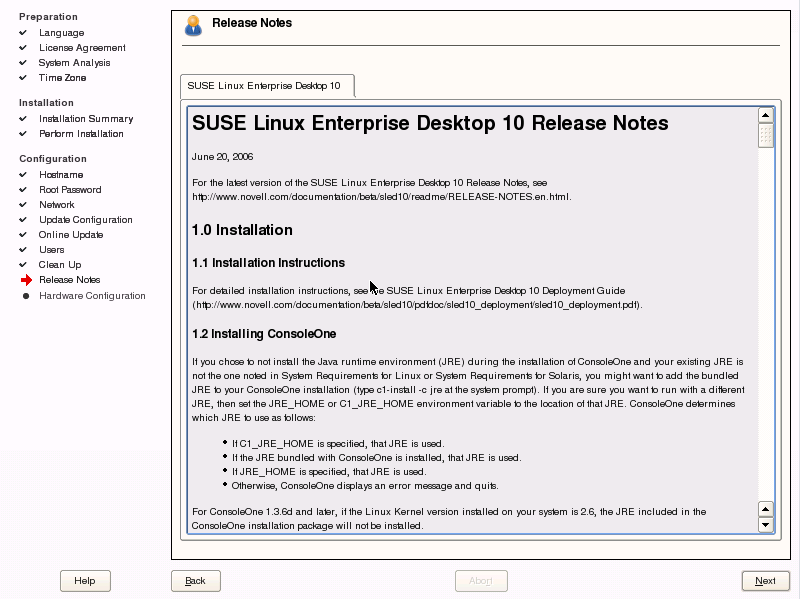Click bullet 'Otherwise, ConsoleOne displays an error message'

tap(365, 486)
